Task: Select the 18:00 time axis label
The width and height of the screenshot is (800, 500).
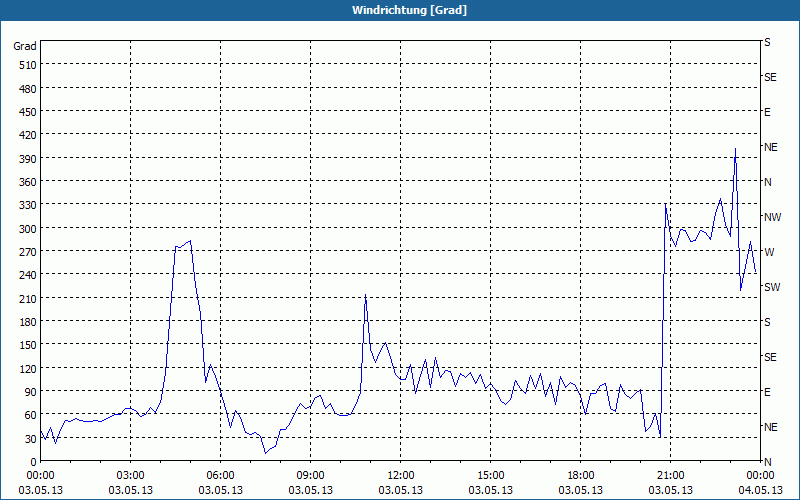Action: pos(581,476)
